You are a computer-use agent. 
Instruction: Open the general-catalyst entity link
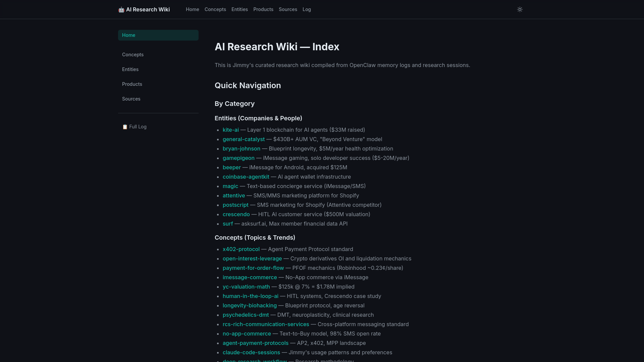point(244,139)
